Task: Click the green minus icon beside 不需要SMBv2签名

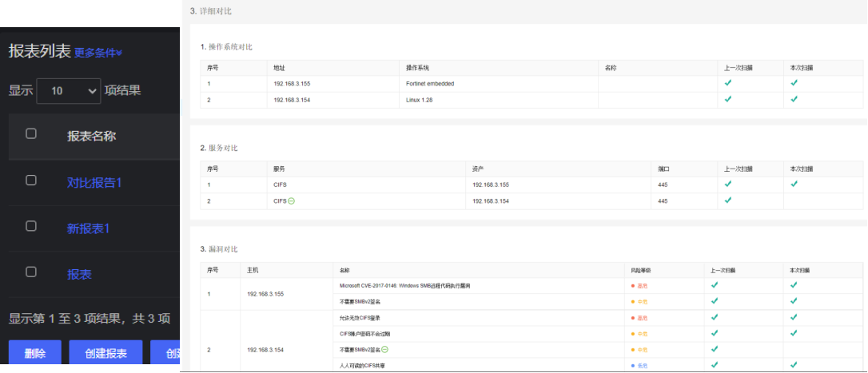Action: coord(385,350)
